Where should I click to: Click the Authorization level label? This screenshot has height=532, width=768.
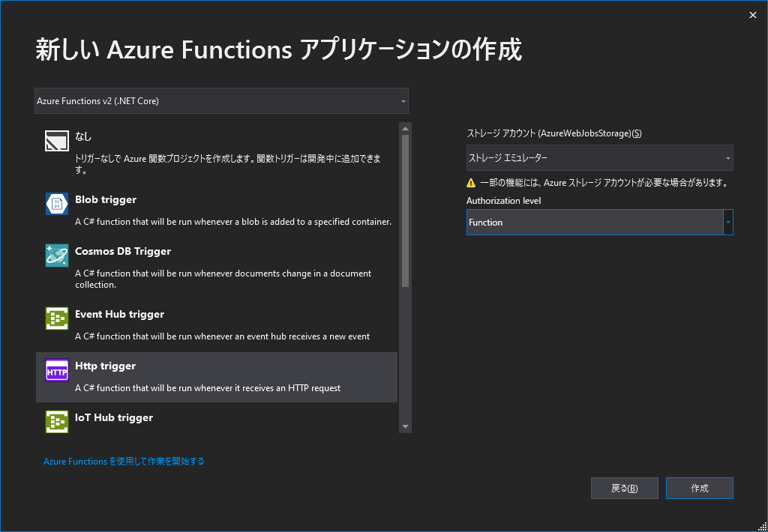[x=503, y=201]
